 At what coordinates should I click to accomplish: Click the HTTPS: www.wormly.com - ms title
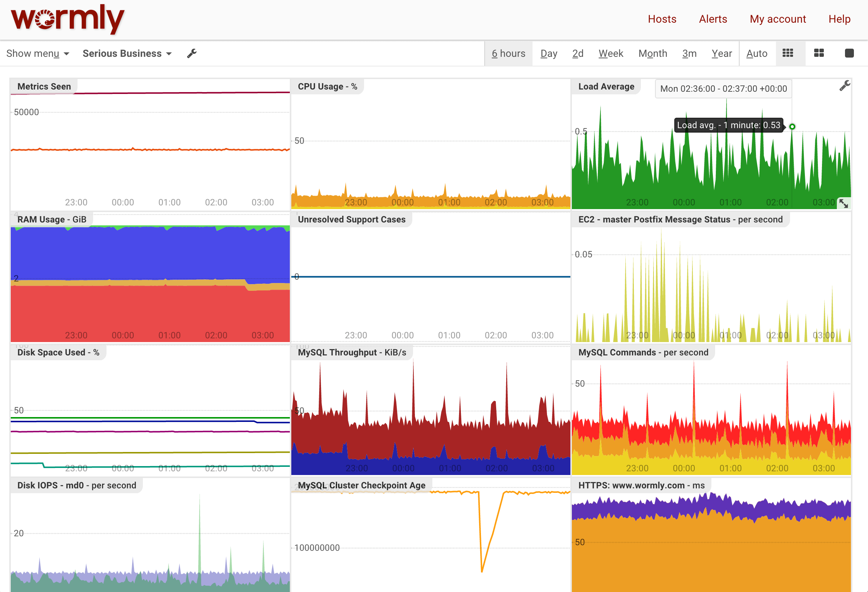[641, 485]
